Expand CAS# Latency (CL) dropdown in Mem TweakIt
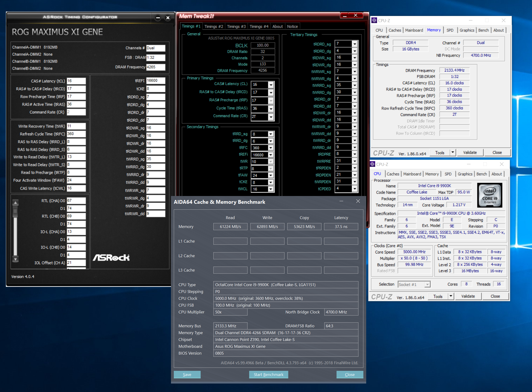532x392 pixels. pos(271,85)
